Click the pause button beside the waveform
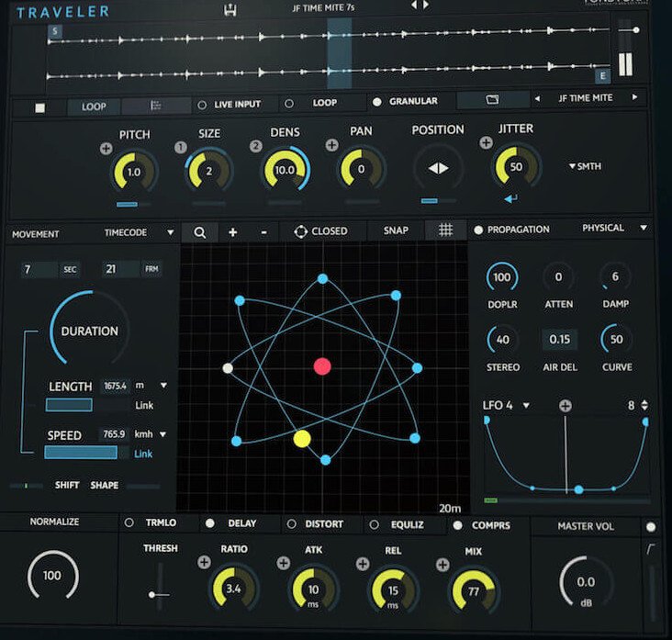 [625, 64]
